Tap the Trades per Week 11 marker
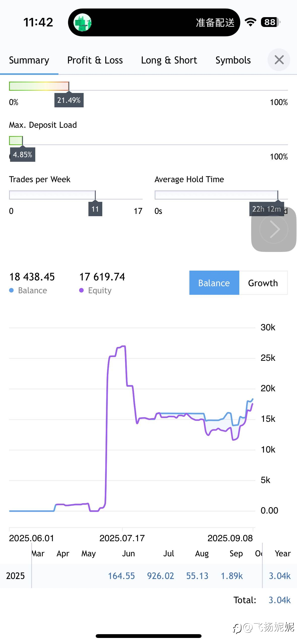Viewport: 297px width, 644px height. [x=95, y=209]
